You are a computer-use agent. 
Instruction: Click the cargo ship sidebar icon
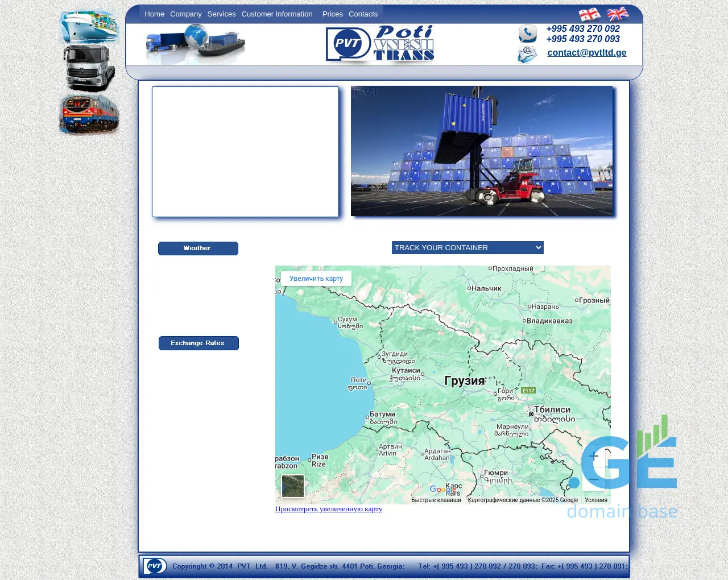[89, 27]
